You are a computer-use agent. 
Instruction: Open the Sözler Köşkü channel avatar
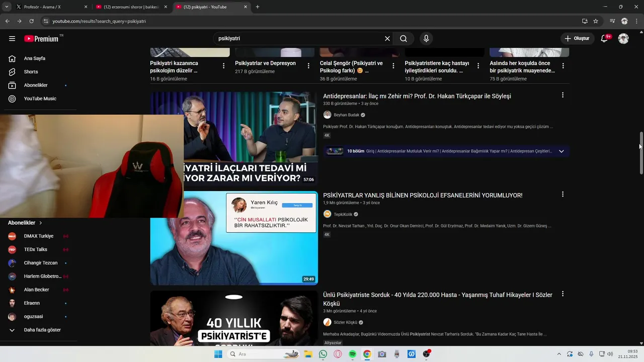[327, 322]
